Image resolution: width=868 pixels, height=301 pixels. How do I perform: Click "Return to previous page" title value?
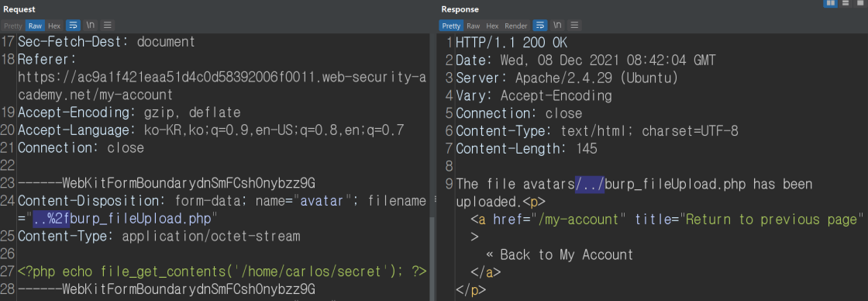(x=770, y=220)
